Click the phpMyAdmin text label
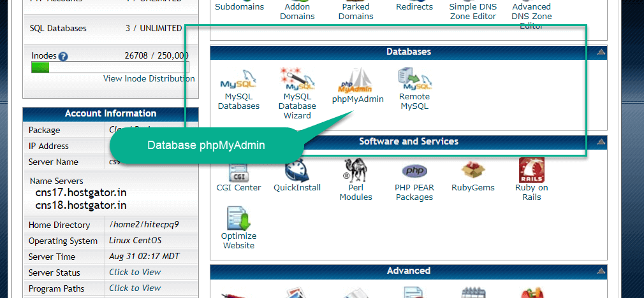The width and height of the screenshot is (644, 298). [358, 99]
